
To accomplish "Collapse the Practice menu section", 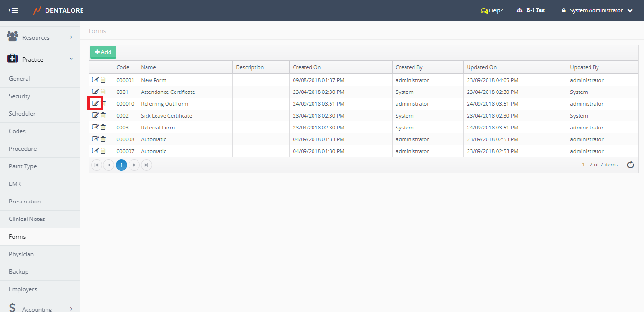I will click(40, 59).
